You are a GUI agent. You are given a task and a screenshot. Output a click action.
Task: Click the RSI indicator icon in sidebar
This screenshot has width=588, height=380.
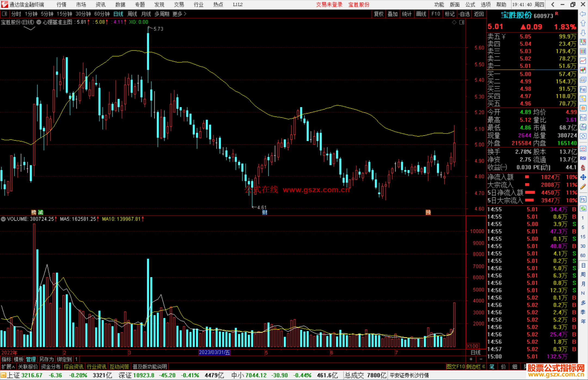click(583, 158)
